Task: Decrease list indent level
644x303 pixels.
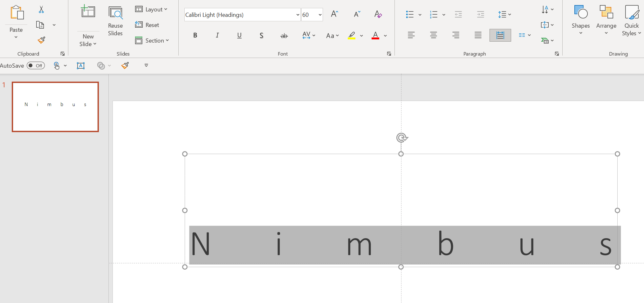Action: click(458, 14)
